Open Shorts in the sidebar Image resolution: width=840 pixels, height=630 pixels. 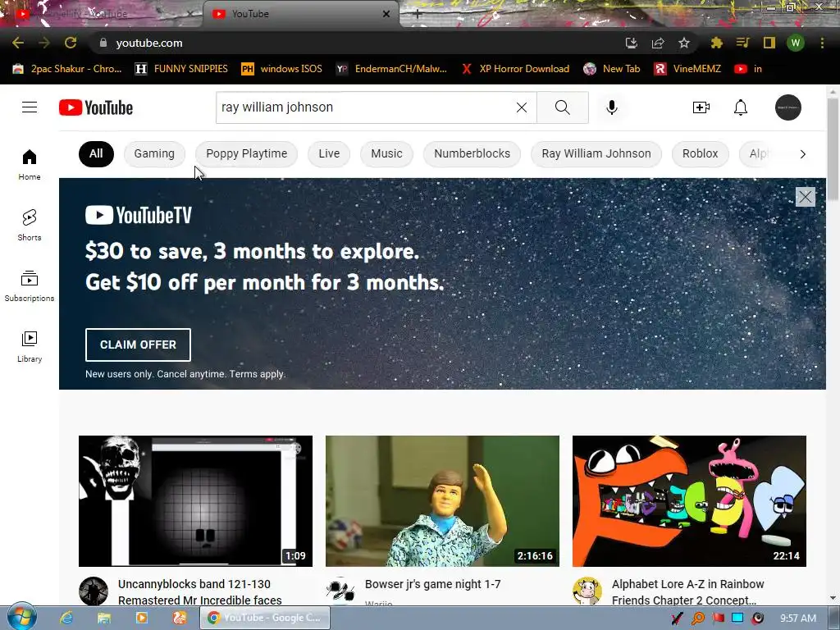30,225
